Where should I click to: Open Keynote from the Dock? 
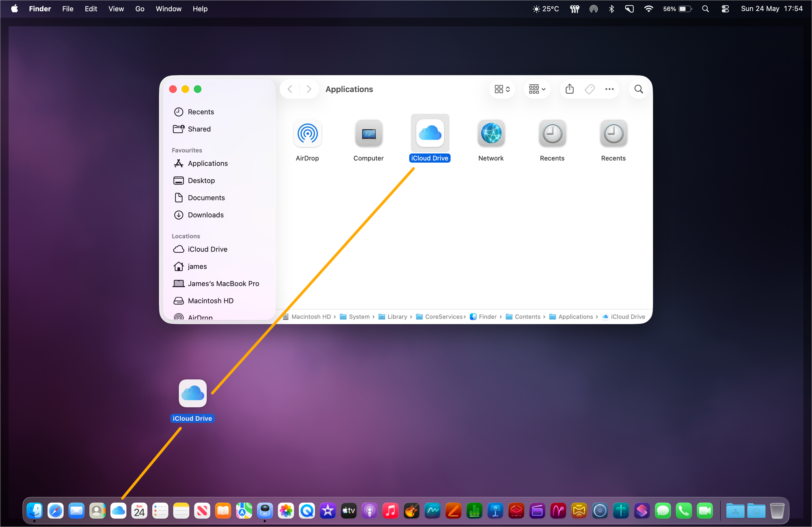tap(495, 510)
